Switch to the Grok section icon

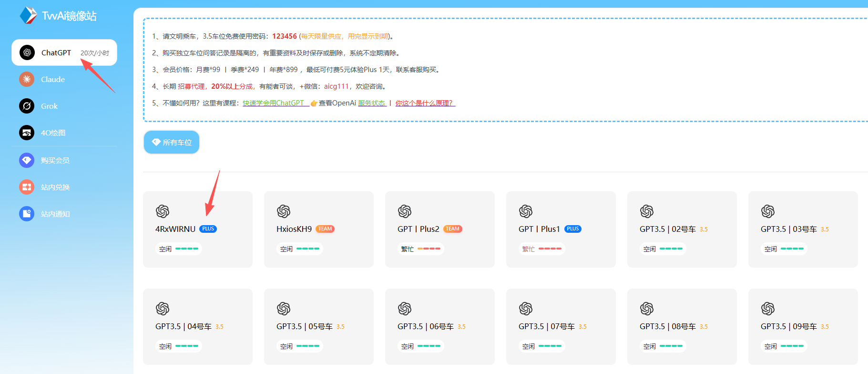point(27,106)
